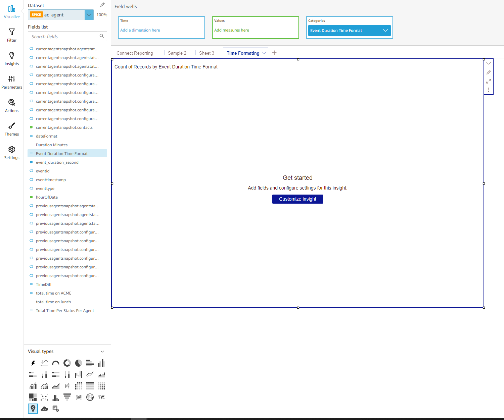Viewport: 504px width, 420px height.
Task: Select the donut chart visual type
Action: point(67,363)
